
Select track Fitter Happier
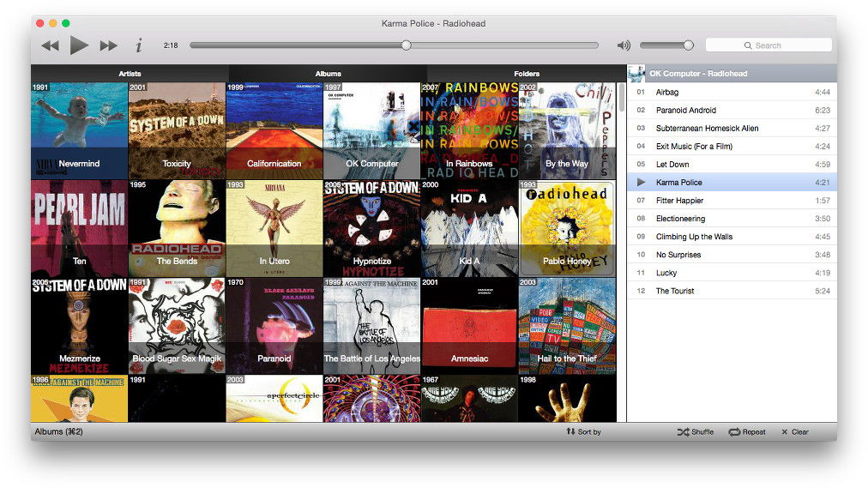732,201
